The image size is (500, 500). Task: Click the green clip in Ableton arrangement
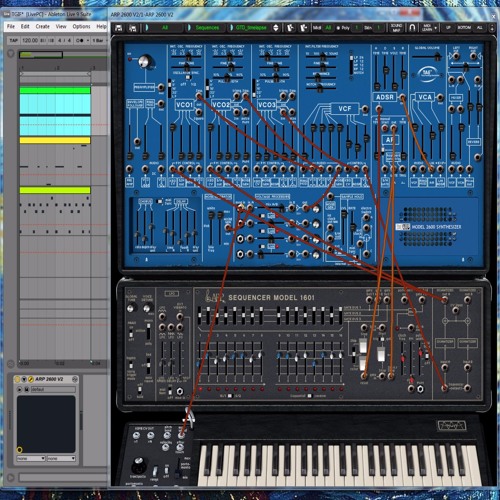(55, 90)
